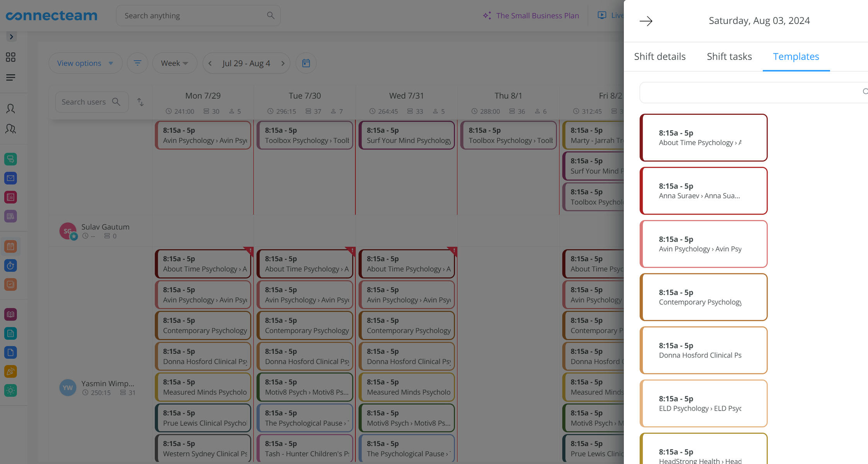The height and width of the screenshot is (464, 868).
Task: Open the Directory icon in the sidebar
Action: pyautogui.click(x=10, y=197)
